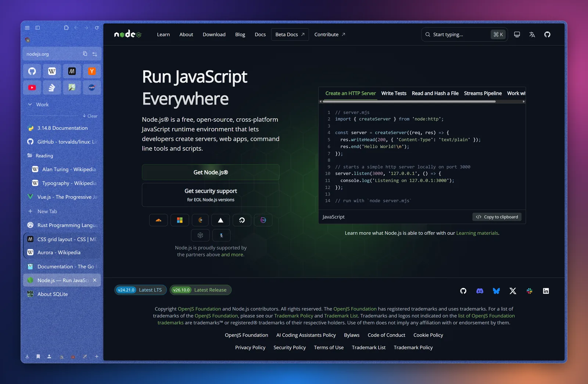Add a new workspace with plus icon
Viewport: 588px width, 384px height.
pos(97,356)
